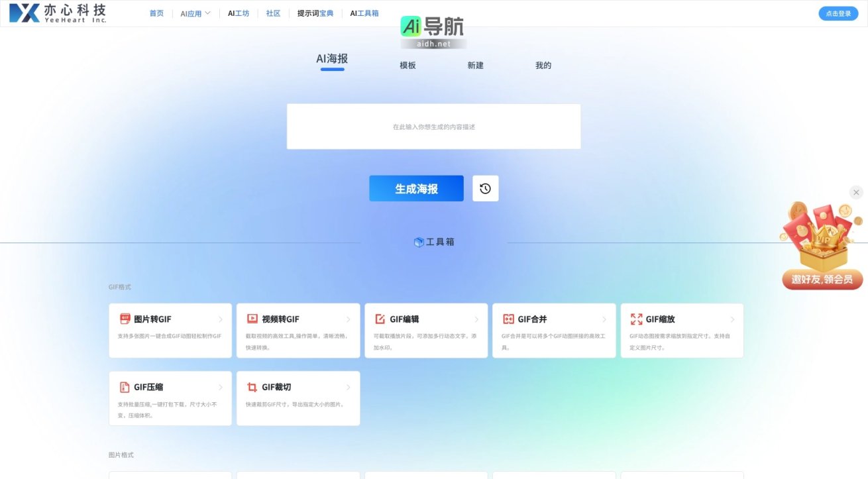
Task: Click the YeeHeart company logo
Action: 58,12
